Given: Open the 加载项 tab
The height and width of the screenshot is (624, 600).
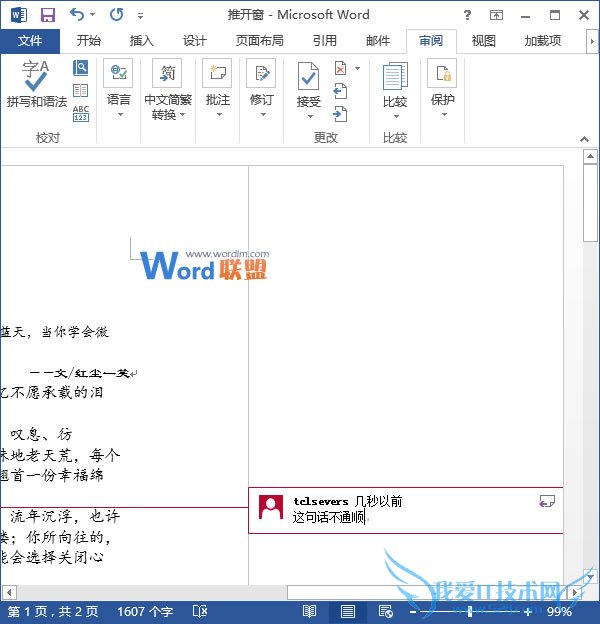Looking at the screenshot, I should pyautogui.click(x=543, y=41).
